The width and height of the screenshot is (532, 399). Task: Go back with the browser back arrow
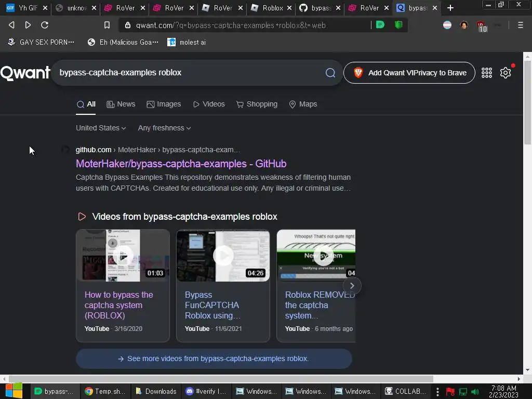pos(11,25)
